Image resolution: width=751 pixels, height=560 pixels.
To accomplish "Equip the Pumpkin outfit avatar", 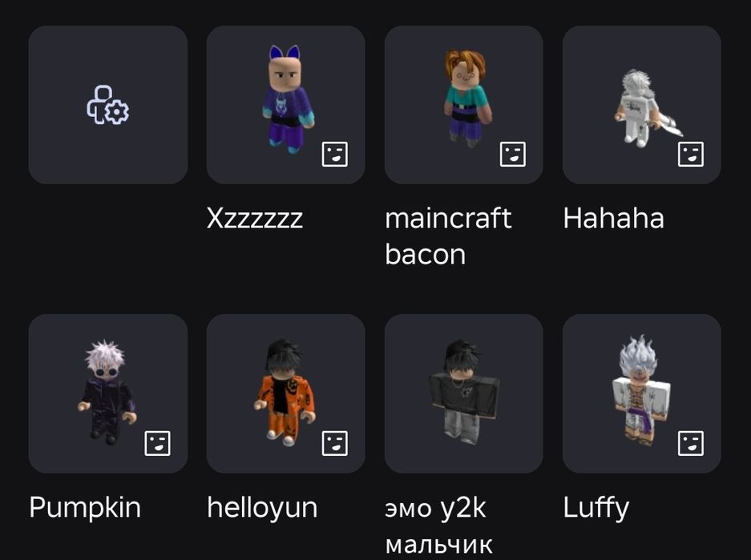I will 107,393.
